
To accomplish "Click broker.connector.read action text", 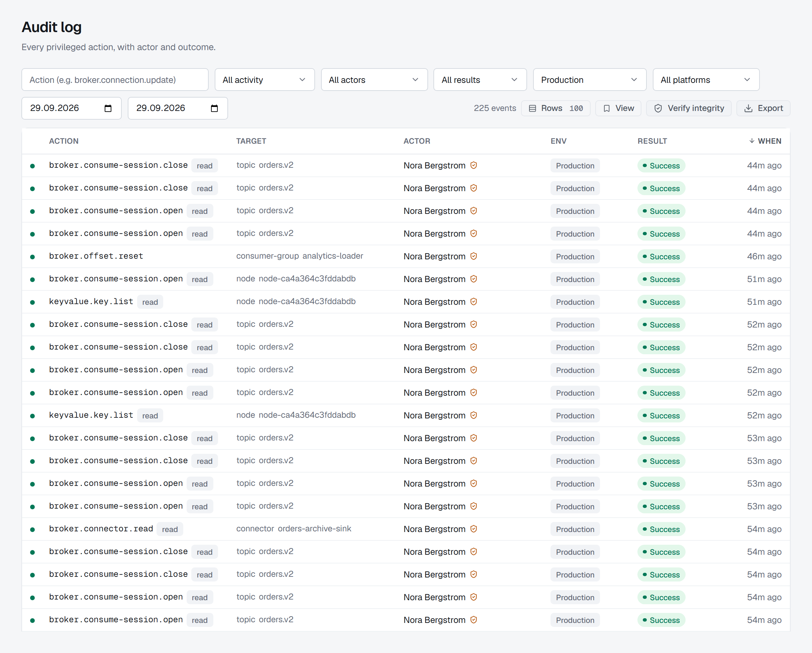I will pos(101,529).
